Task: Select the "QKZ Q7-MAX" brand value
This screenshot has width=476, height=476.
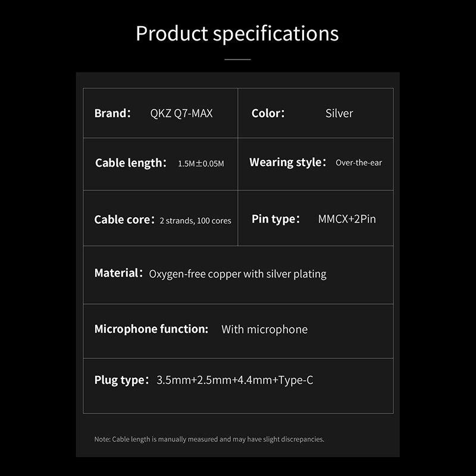Action: (181, 113)
